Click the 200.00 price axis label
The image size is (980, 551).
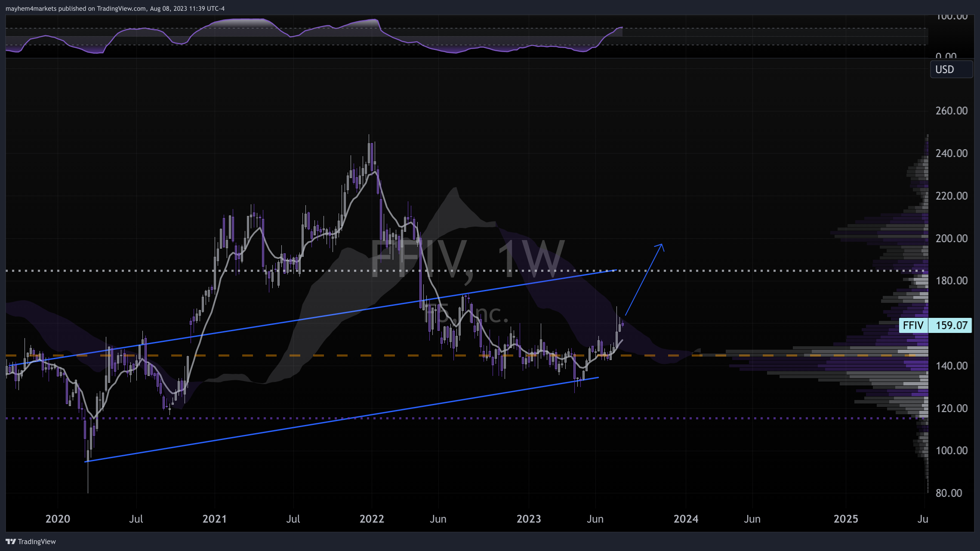click(951, 238)
